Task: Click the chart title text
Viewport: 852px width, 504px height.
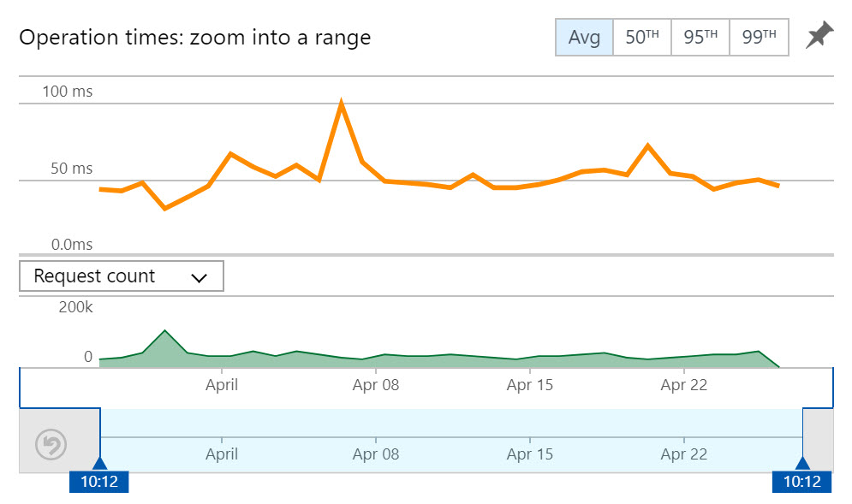Action: pos(197,37)
